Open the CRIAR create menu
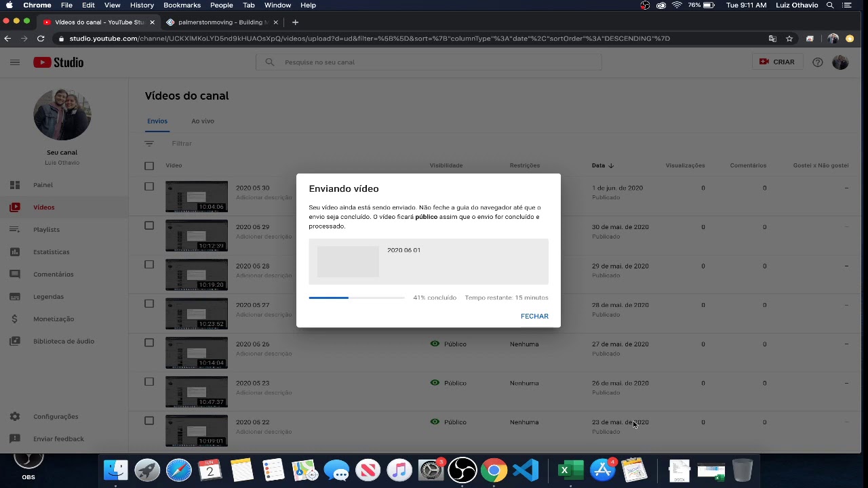Viewport: 868px width, 488px height. pos(776,62)
